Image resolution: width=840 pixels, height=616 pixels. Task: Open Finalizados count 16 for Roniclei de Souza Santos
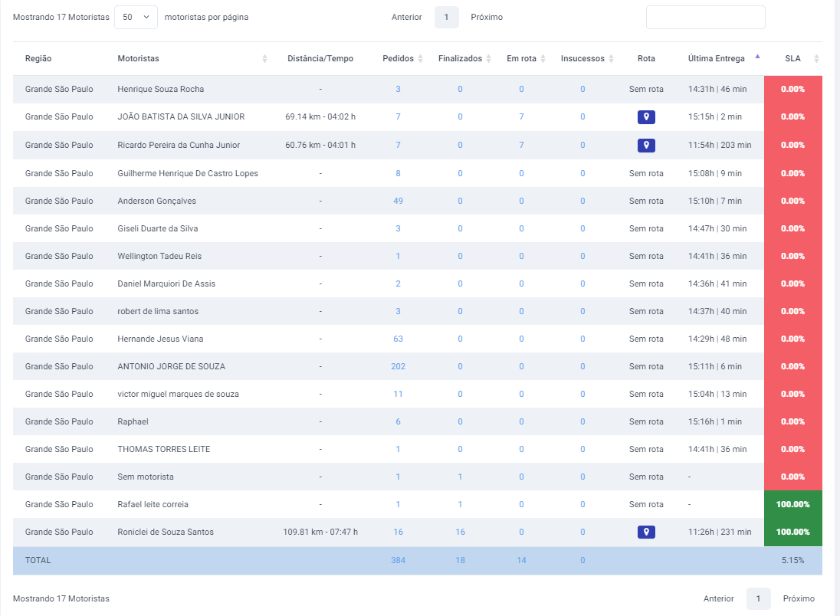(x=460, y=532)
